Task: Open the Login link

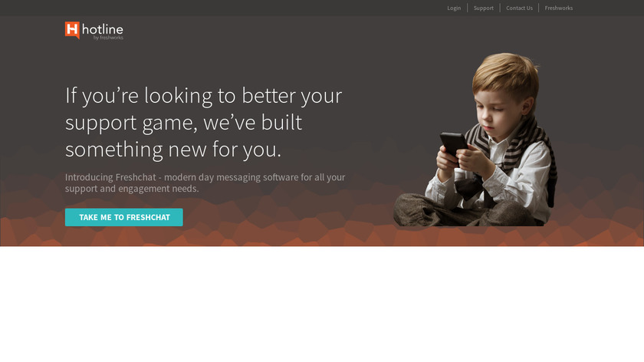Action: click(x=454, y=8)
